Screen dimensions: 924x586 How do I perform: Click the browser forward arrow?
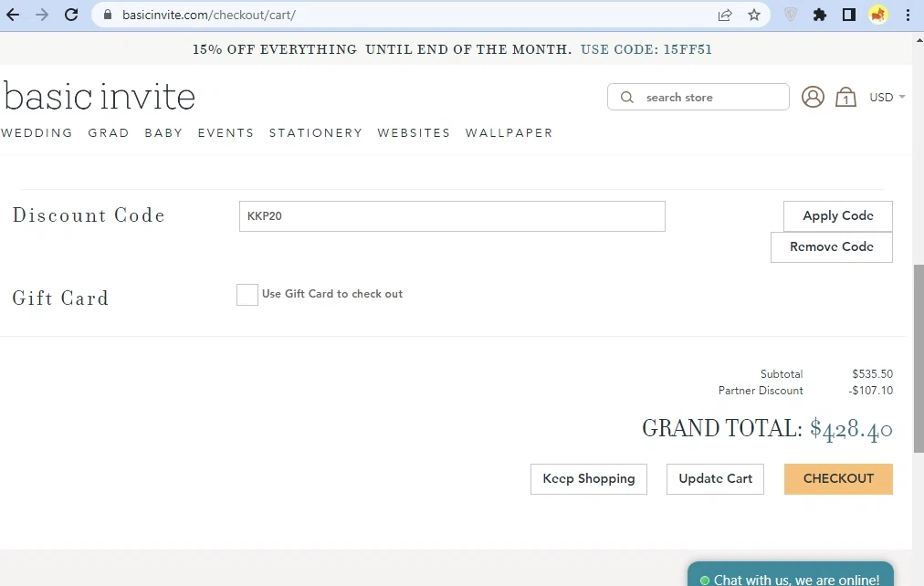click(x=42, y=15)
